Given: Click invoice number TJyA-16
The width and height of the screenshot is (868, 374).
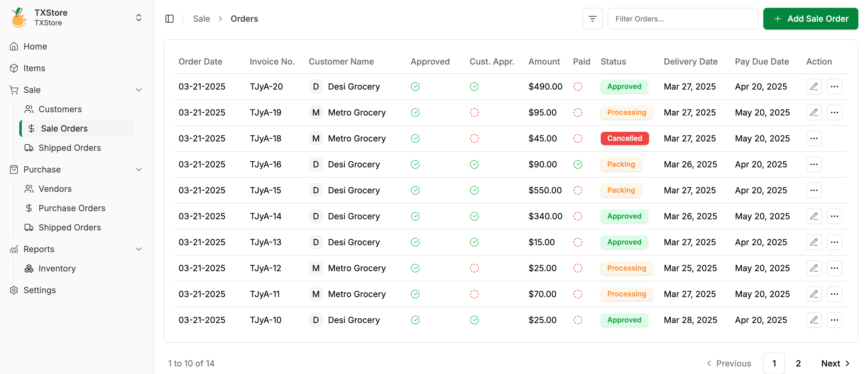Looking at the screenshot, I should tap(265, 164).
